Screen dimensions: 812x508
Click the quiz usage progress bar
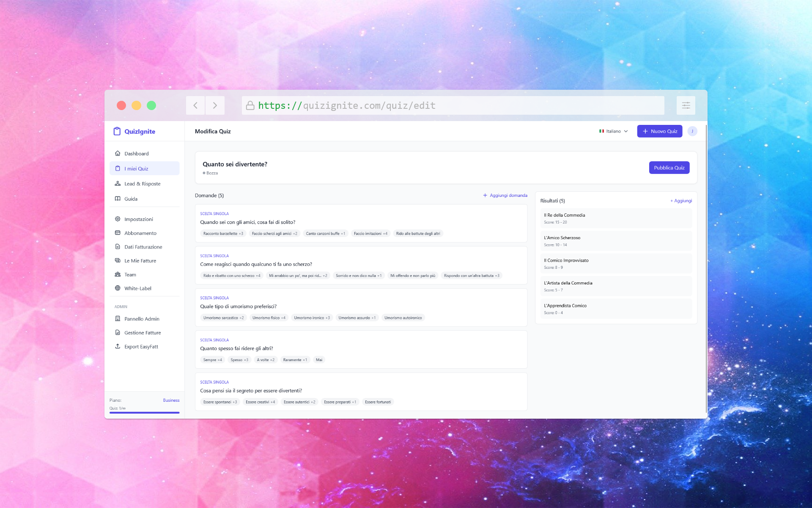pos(144,413)
